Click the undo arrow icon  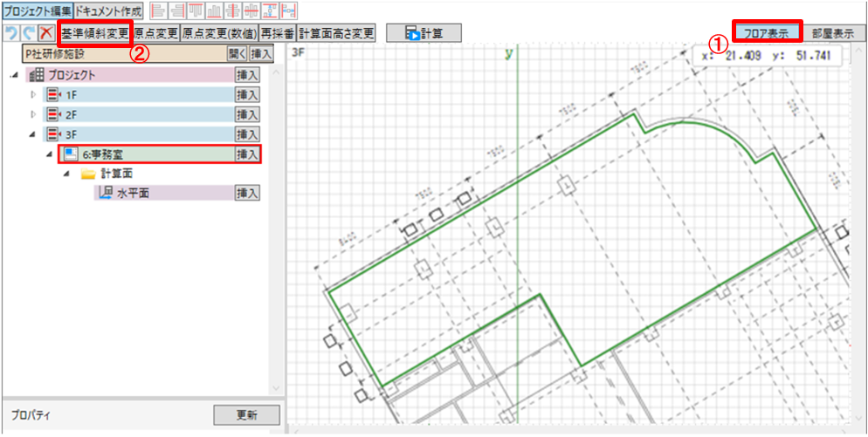point(10,34)
